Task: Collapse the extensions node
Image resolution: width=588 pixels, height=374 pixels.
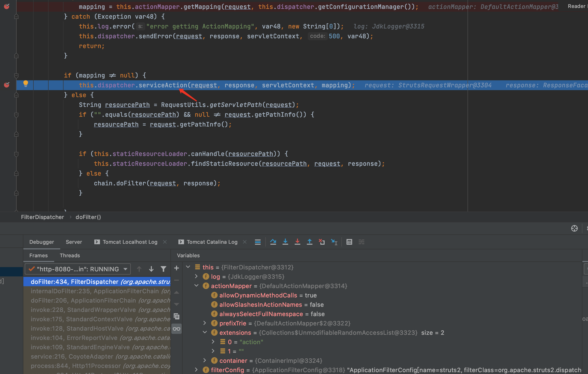Action: (x=205, y=332)
